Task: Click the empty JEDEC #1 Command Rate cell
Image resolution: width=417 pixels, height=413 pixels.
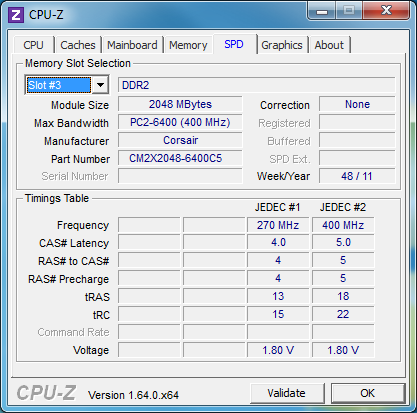Action: coord(278,332)
